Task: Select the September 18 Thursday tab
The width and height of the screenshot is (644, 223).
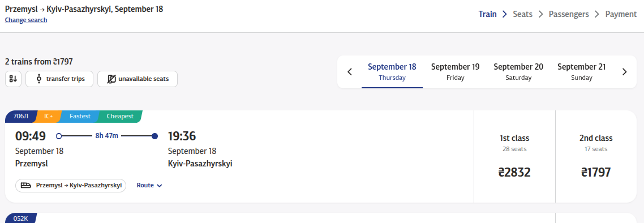Action: (392, 72)
